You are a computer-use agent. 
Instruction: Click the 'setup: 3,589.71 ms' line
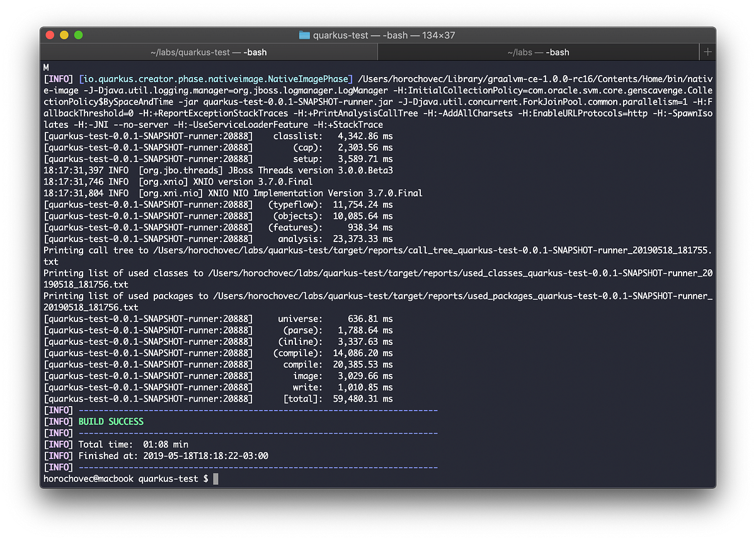218,159
